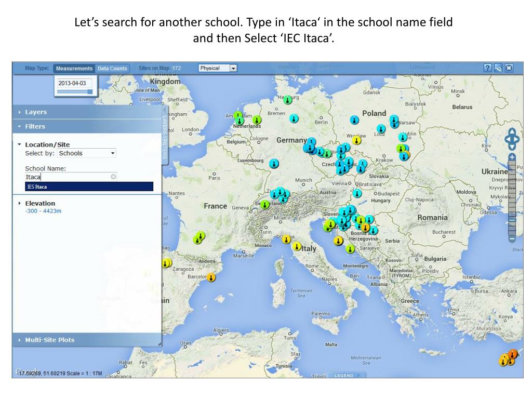The image size is (532, 399).
Task: Pan the map down with arrow control
Action: coord(512,147)
